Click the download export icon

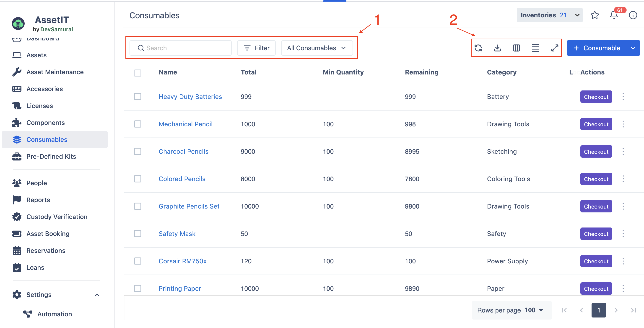(x=497, y=48)
